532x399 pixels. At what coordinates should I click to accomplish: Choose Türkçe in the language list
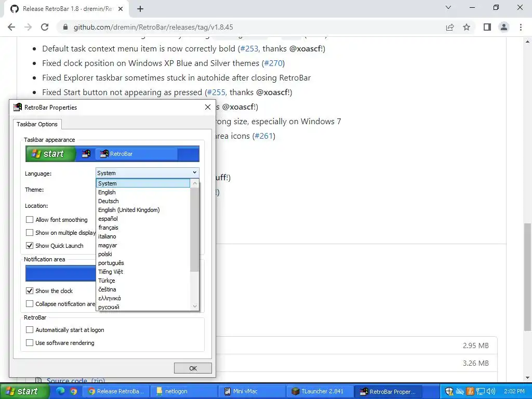pos(143,280)
